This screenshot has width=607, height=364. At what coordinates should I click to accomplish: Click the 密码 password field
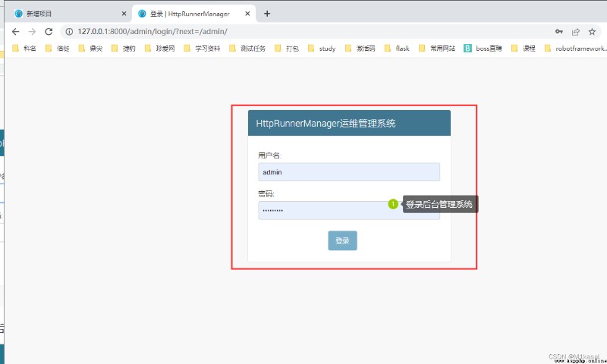[x=349, y=210]
